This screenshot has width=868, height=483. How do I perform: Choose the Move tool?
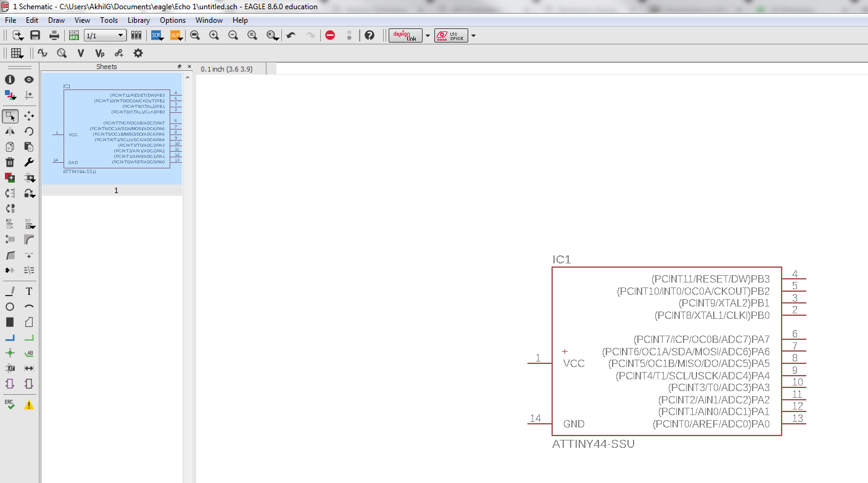[28, 115]
